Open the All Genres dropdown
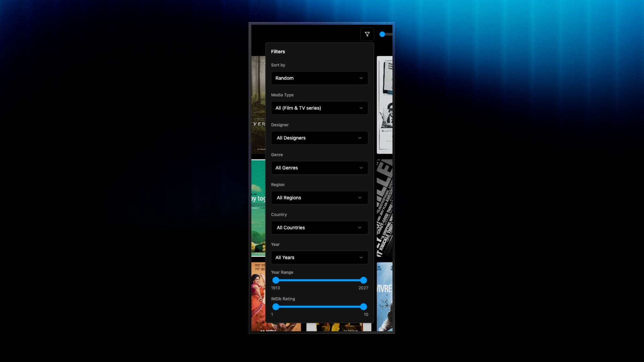Screen dimensions: 644x362 pos(319,168)
